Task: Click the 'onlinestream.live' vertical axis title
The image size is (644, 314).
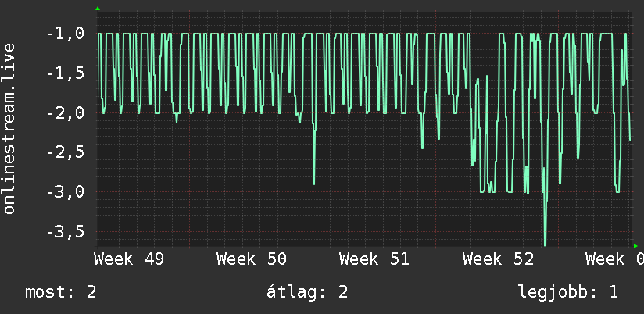Action: [9, 128]
